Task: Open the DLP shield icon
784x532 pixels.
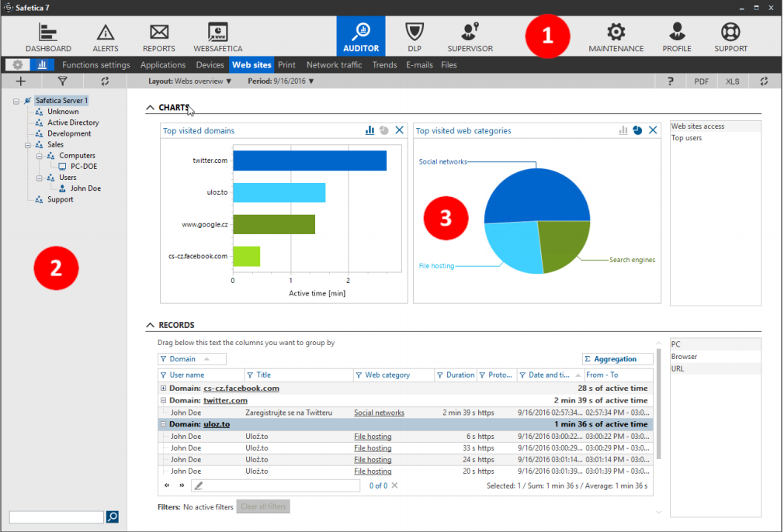Action: (x=415, y=33)
